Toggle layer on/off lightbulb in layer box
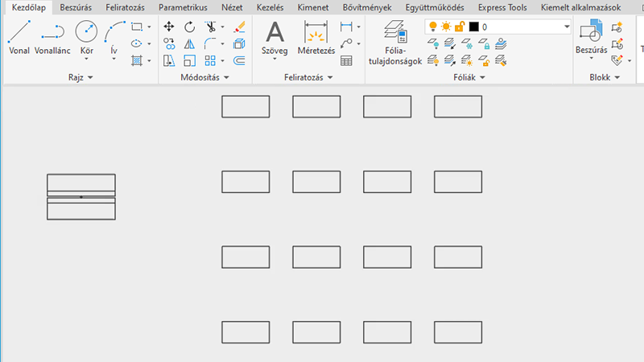644x362 pixels. 432,27
